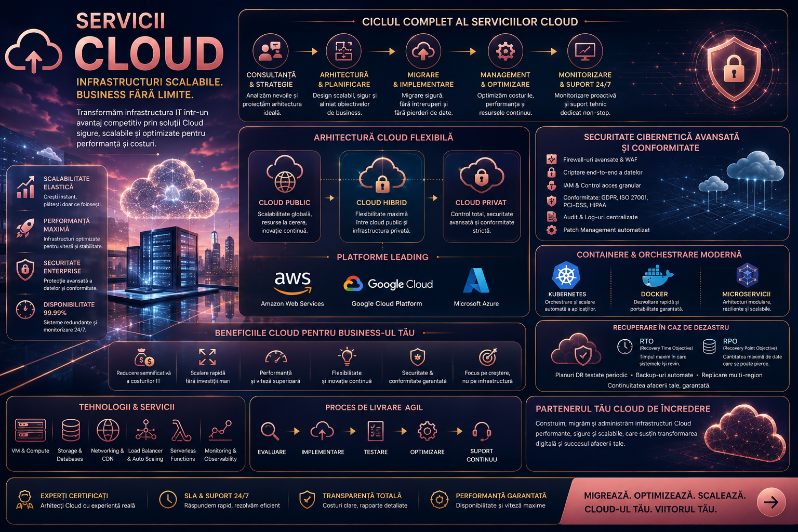Click the speedometer icon above Performanță
Image resolution: width=798 pixels, height=532 pixels.
[276, 357]
